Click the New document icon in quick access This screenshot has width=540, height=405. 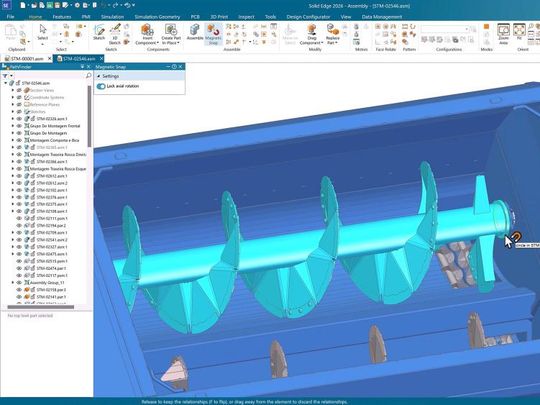pos(23,5)
